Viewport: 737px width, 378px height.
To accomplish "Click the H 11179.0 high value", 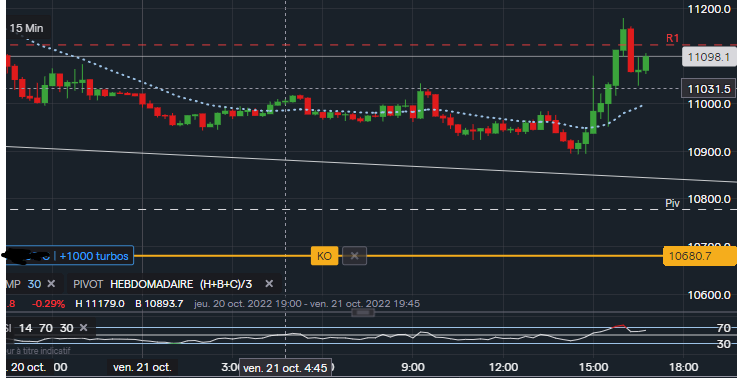I will click(x=100, y=304).
